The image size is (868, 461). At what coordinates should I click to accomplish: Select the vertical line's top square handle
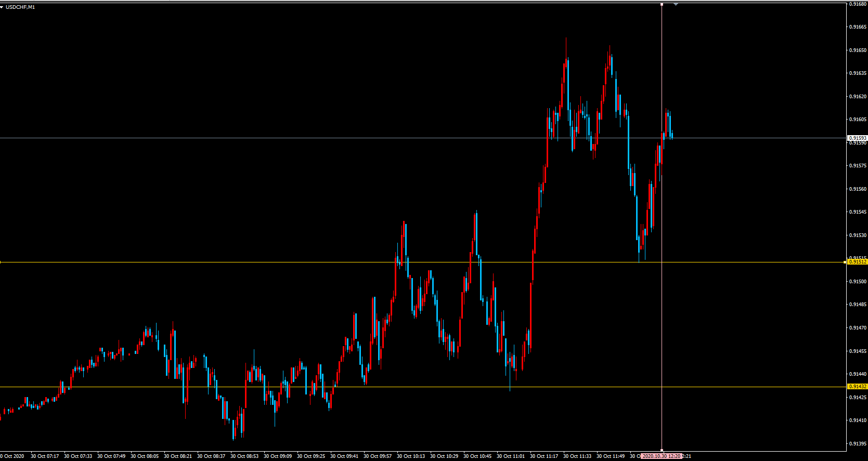[x=662, y=4]
